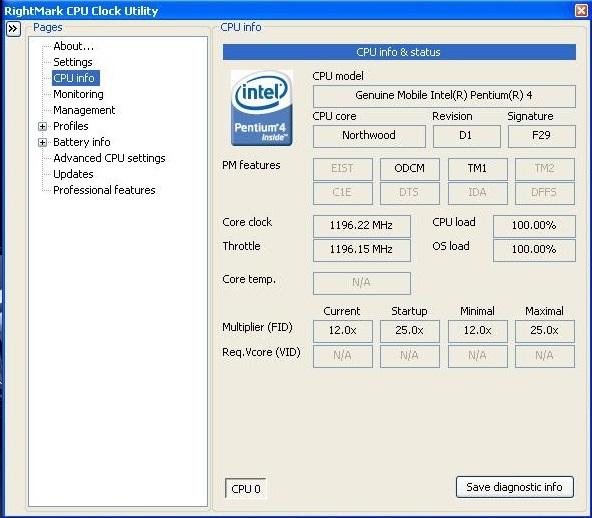Click the disabled C1E feature indicator
This screenshot has width=592, height=518.
tap(342, 193)
